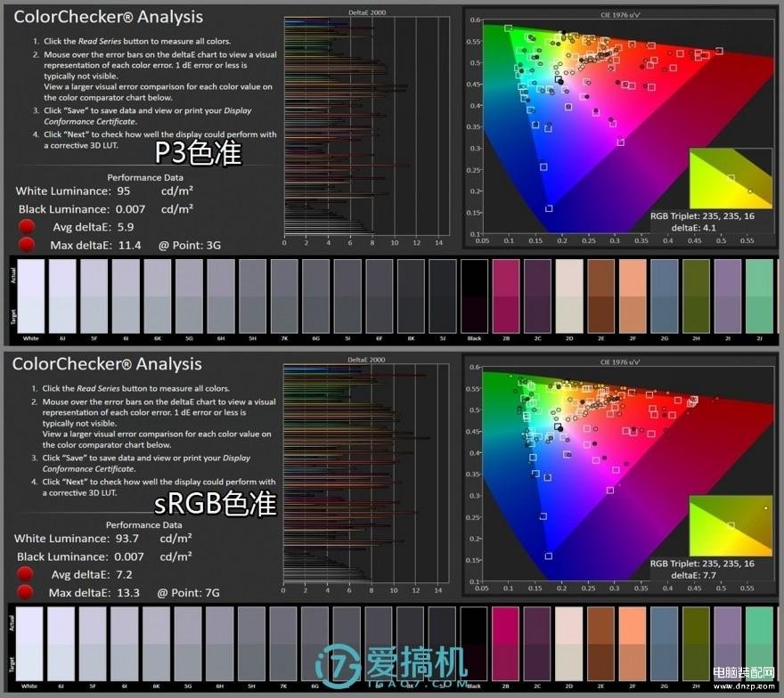Click the '@ Point: 3G' text
The width and height of the screenshot is (784, 698).
point(190,246)
